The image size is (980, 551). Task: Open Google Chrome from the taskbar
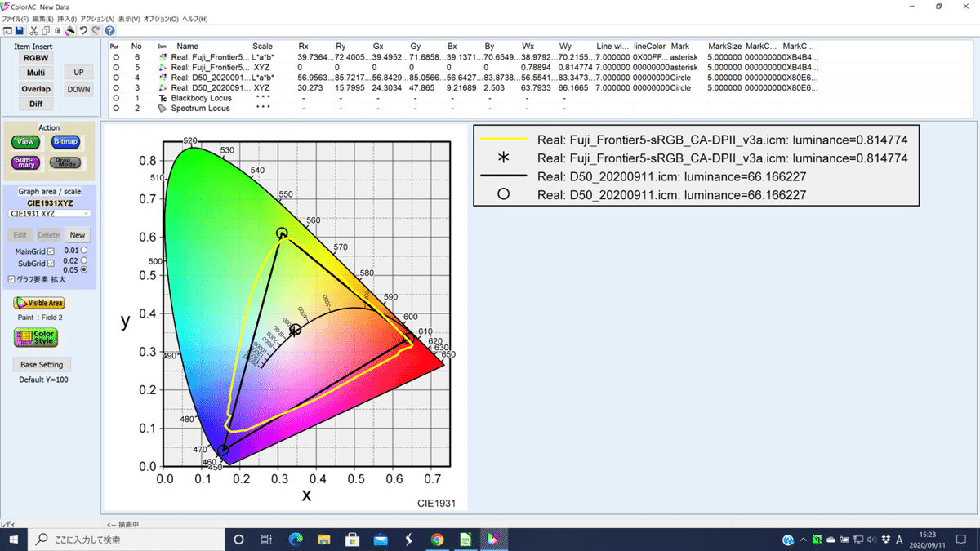tap(437, 540)
